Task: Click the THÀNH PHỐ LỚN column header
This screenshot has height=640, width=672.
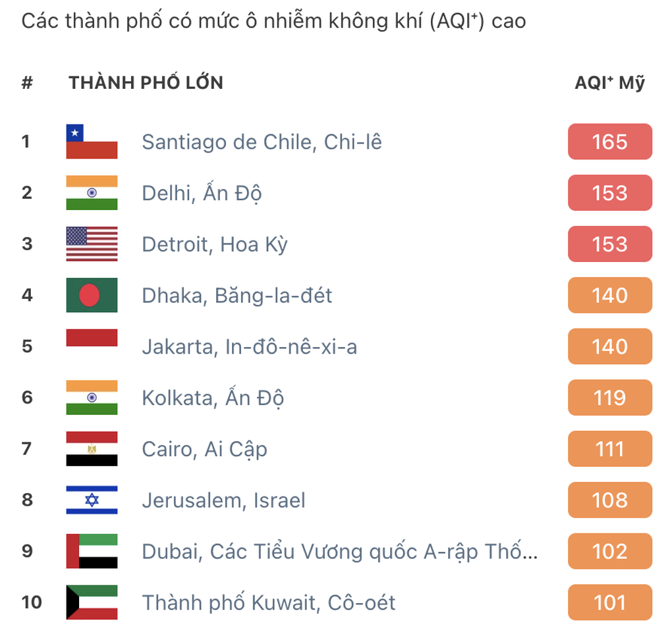Action: (x=146, y=82)
